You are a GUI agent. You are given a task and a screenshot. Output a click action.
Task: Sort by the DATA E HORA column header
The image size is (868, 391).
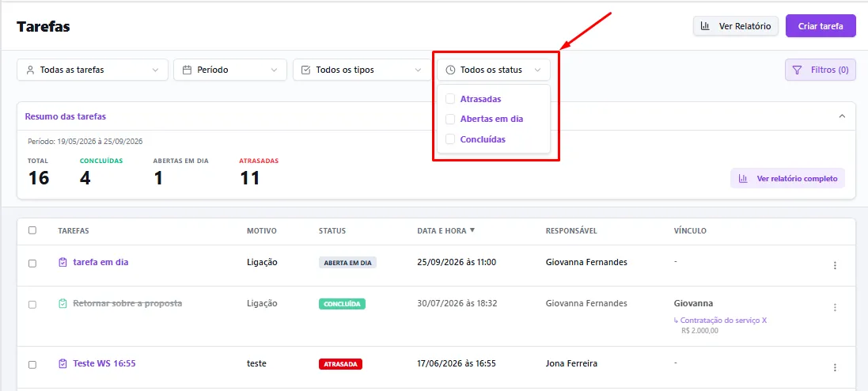[442, 230]
